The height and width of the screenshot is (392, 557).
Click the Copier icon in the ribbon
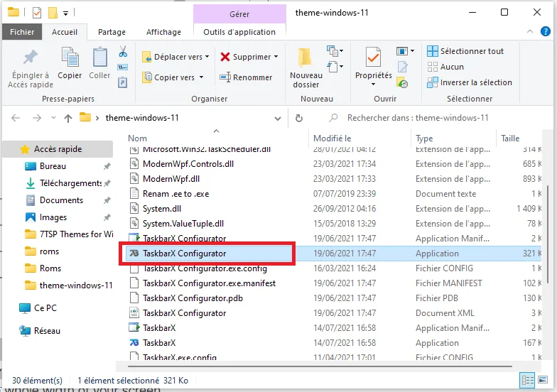click(70, 57)
